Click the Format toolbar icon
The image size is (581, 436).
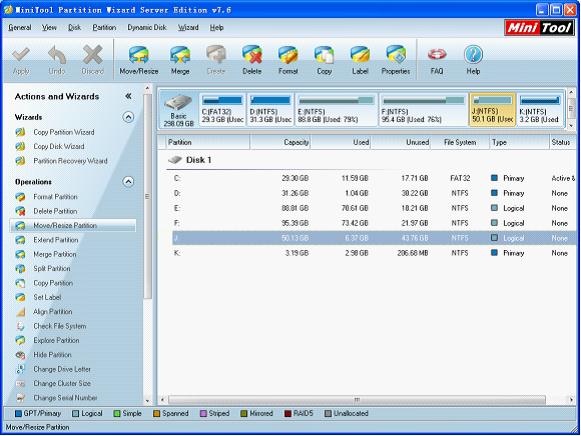(288, 61)
